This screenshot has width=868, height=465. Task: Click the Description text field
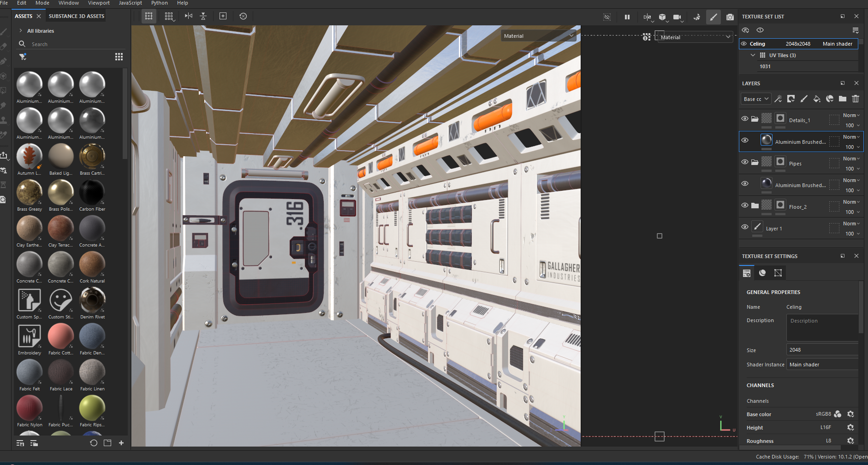[x=822, y=328]
